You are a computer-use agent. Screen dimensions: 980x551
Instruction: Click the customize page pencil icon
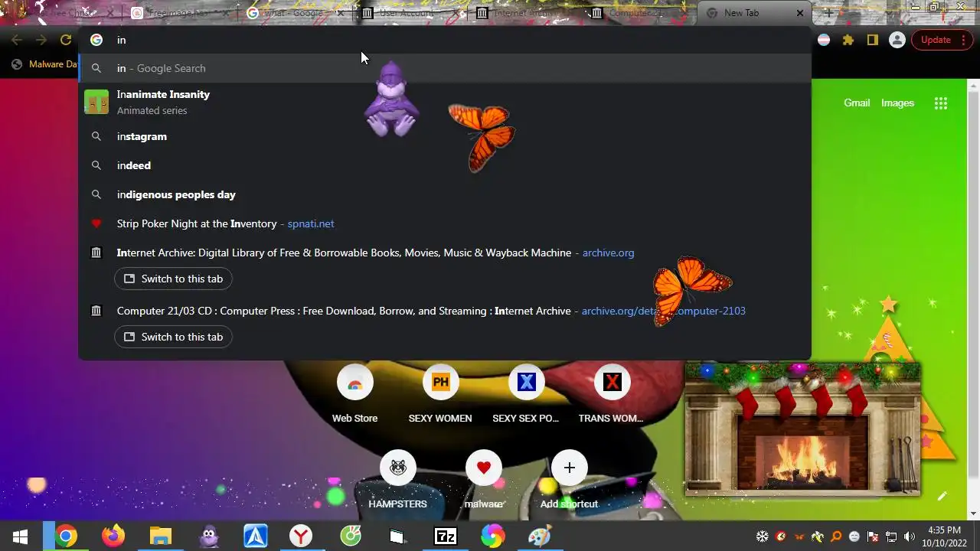click(x=942, y=496)
